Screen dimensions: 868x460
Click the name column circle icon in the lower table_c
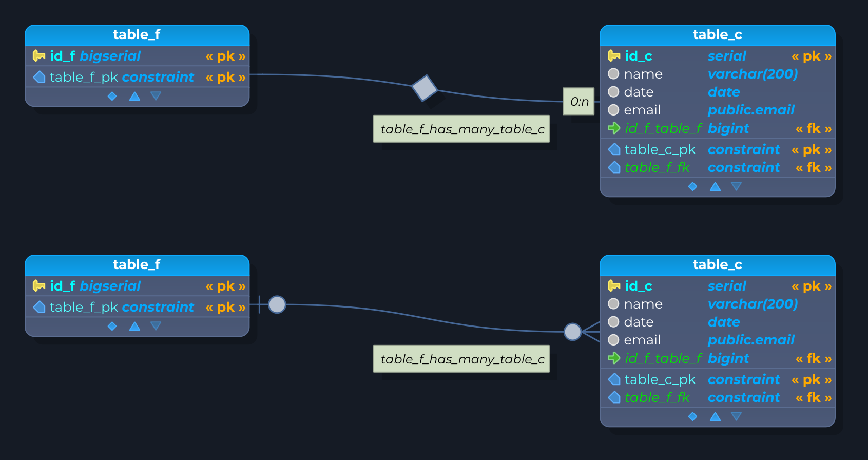pyautogui.click(x=613, y=303)
